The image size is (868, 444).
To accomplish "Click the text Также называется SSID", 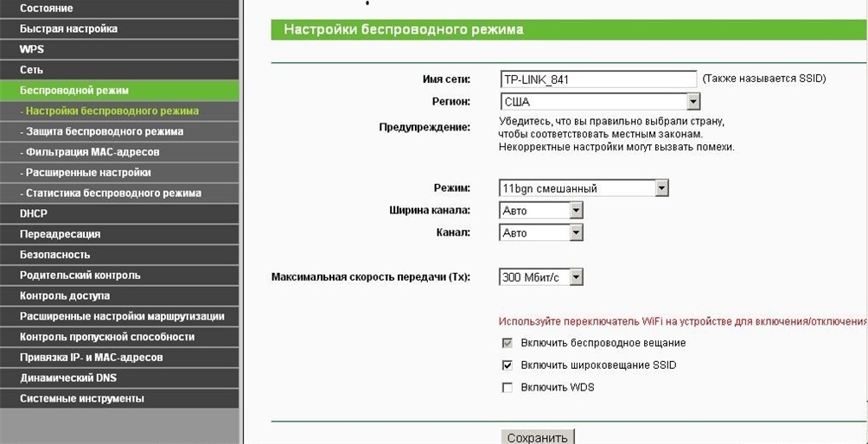I will coord(764,79).
